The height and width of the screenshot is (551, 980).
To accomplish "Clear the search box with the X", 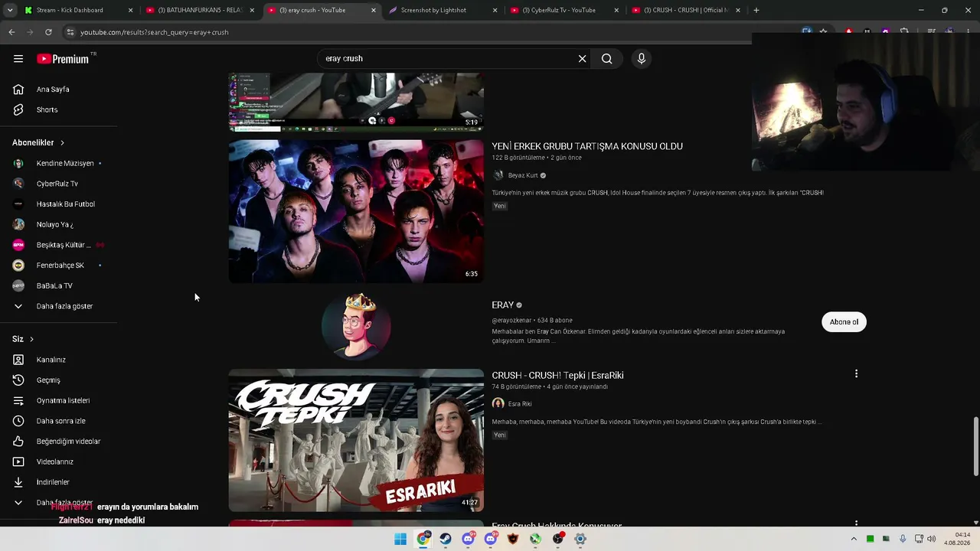I will coord(582,59).
